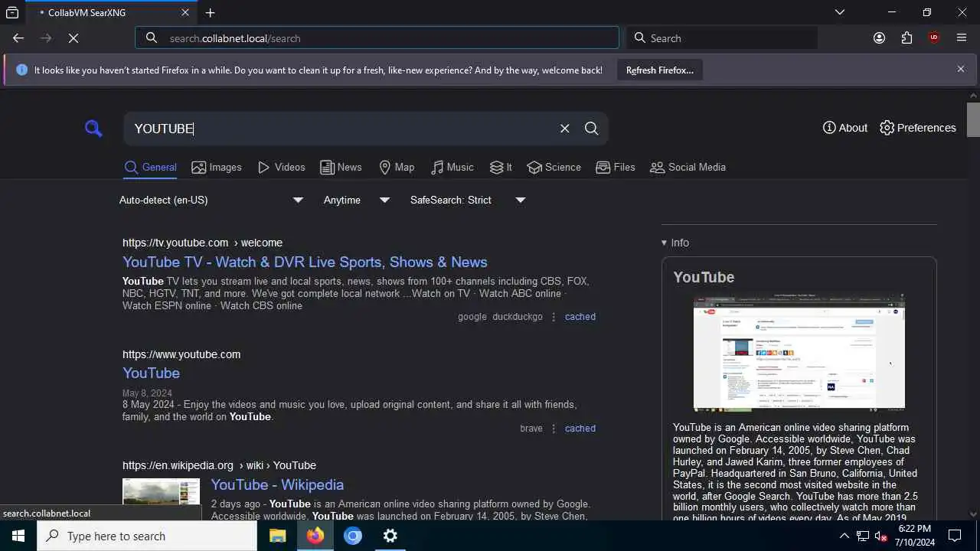The height and width of the screenshot is (551, 980).
Task: Show hidden system tray icons
Action: tap(844, 536)
